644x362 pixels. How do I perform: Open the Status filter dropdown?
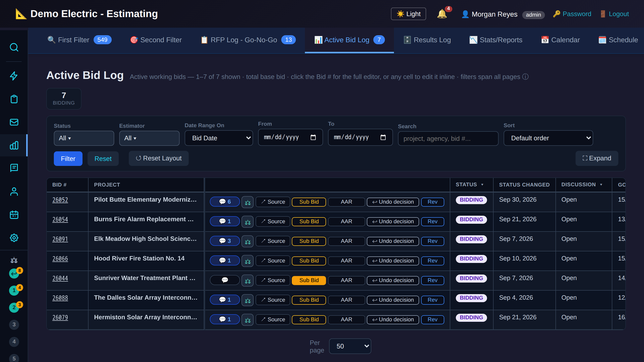(84, 138)
